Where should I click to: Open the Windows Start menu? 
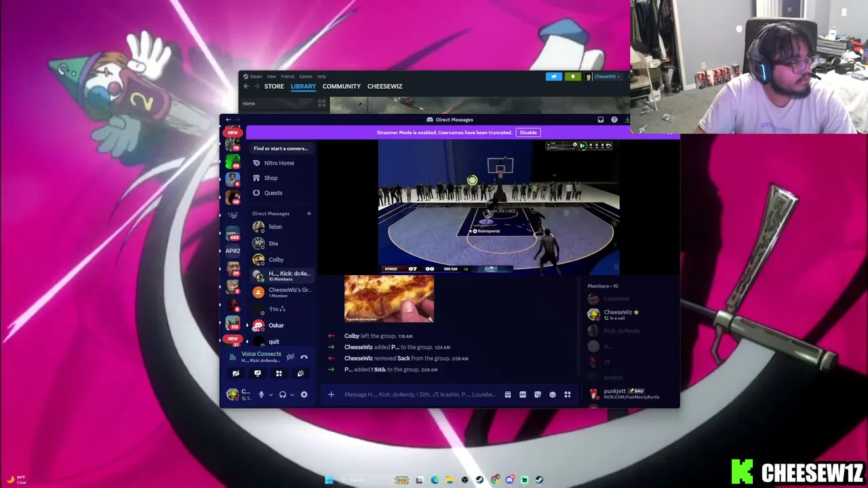tap(329, 480)
